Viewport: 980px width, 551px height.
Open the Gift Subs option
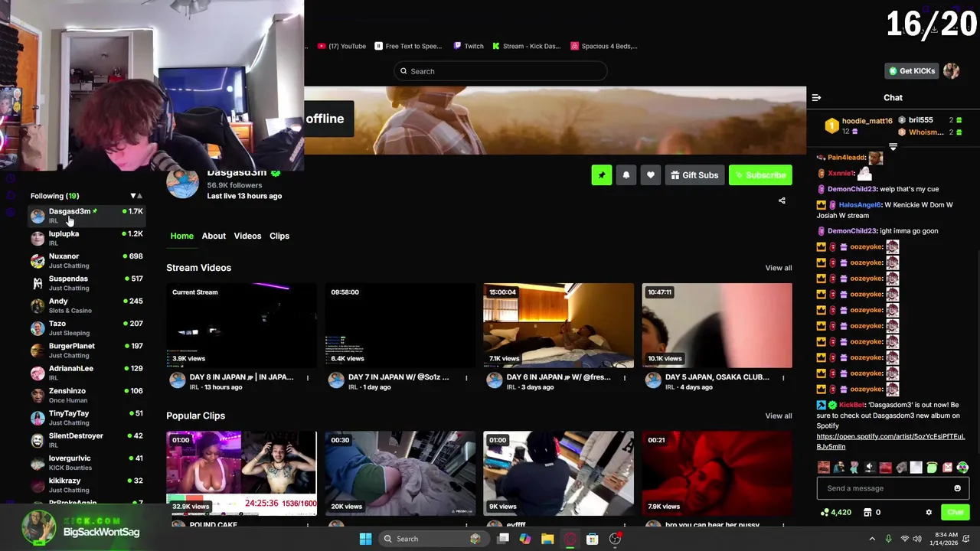coord(694,175)
